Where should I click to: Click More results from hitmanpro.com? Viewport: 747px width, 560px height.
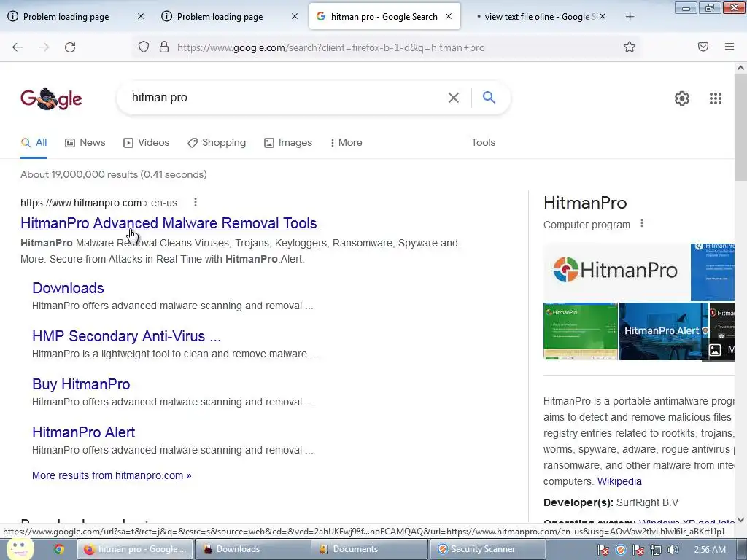(x=112, y=475)
